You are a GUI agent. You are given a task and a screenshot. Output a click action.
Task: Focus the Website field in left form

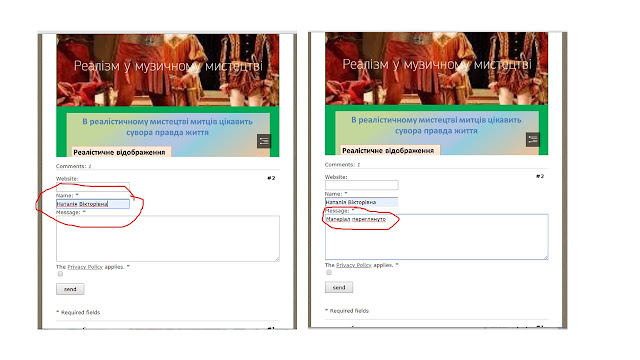point(93,187)
